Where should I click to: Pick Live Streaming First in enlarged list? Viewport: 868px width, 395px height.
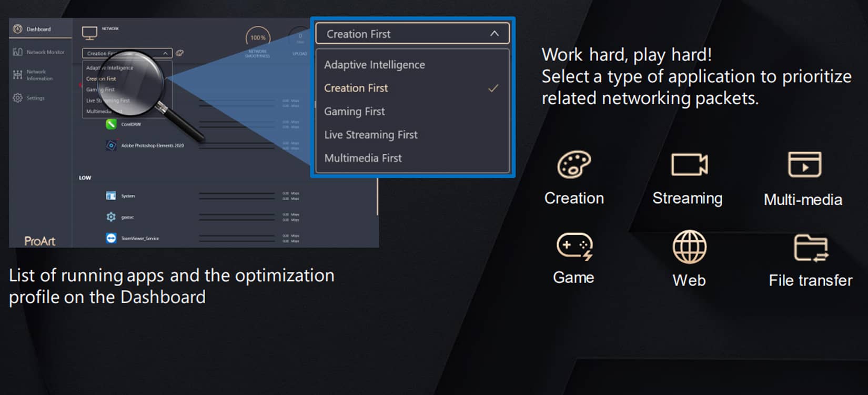371,135
